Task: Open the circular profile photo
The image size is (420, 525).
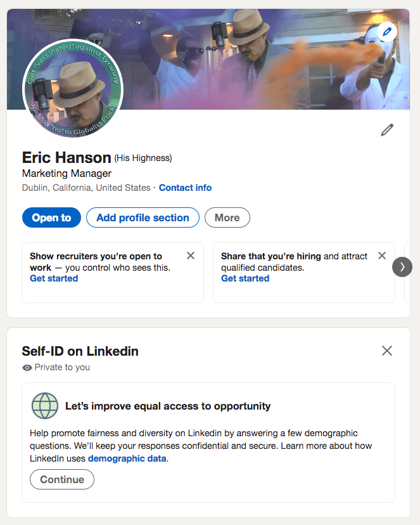Action: [x=73, y=88]
